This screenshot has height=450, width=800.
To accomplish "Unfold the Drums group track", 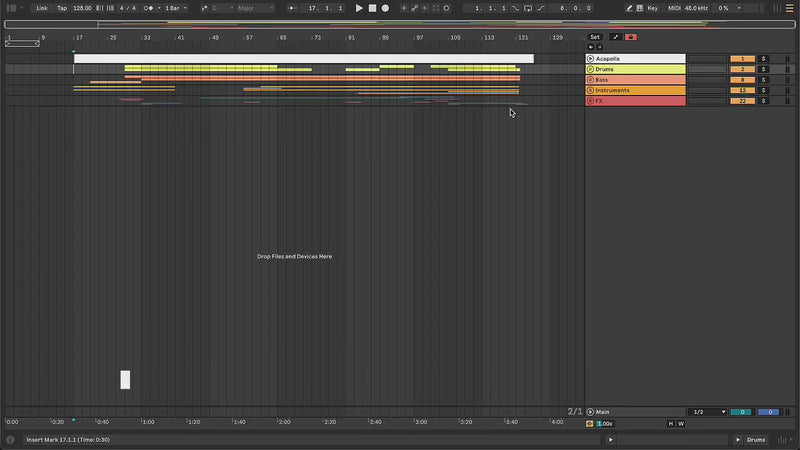I will 590,69.
